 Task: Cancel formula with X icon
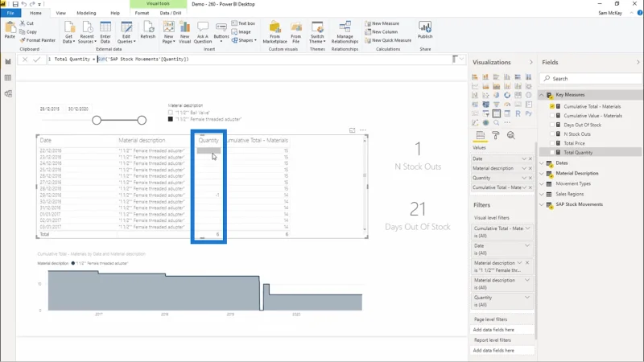pos(25,60)
